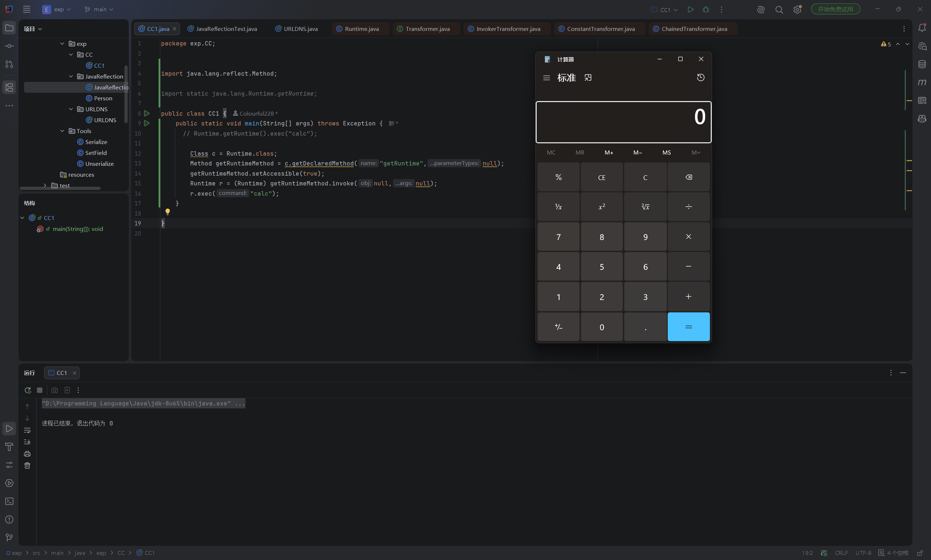Screen dimensions: 931x560
Task: Open the Commit tool window icon
Action: [x=9, y=46]
